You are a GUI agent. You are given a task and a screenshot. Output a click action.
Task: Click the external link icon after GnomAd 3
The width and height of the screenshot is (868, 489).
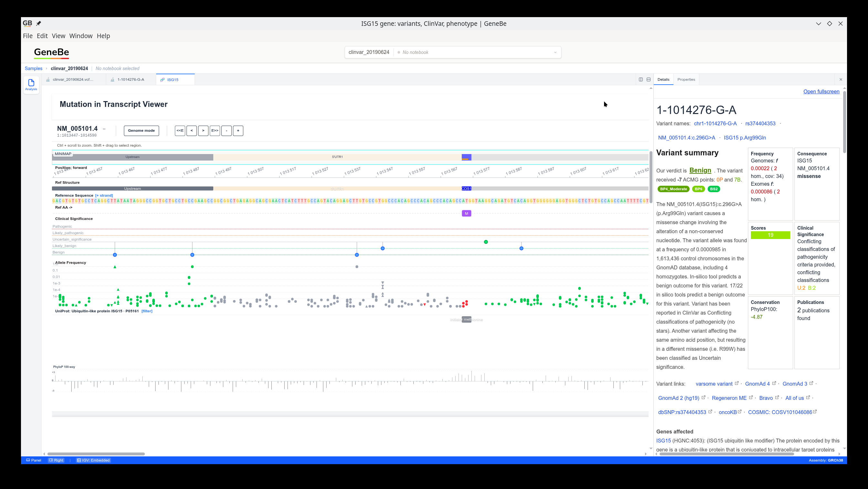coord(812,383)
